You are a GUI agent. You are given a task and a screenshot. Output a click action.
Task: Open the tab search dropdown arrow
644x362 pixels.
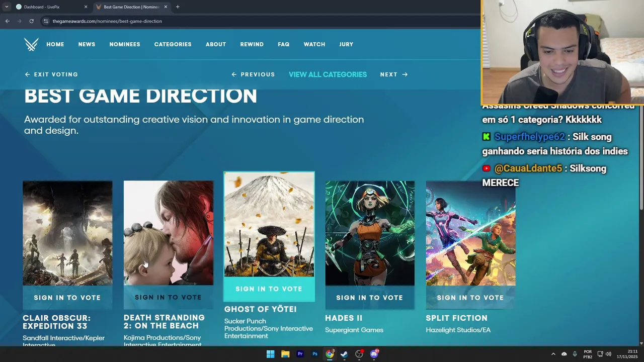pos(6,7)
